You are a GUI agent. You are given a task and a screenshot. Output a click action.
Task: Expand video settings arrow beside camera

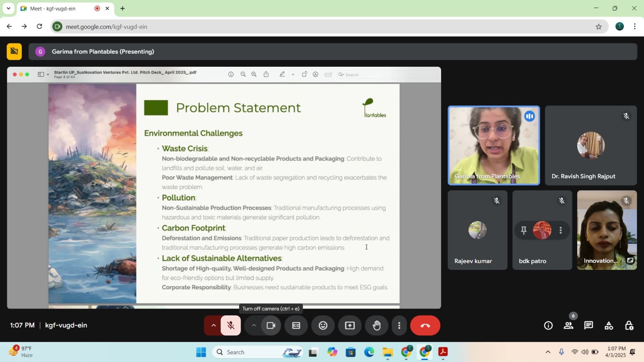(254, 325)
